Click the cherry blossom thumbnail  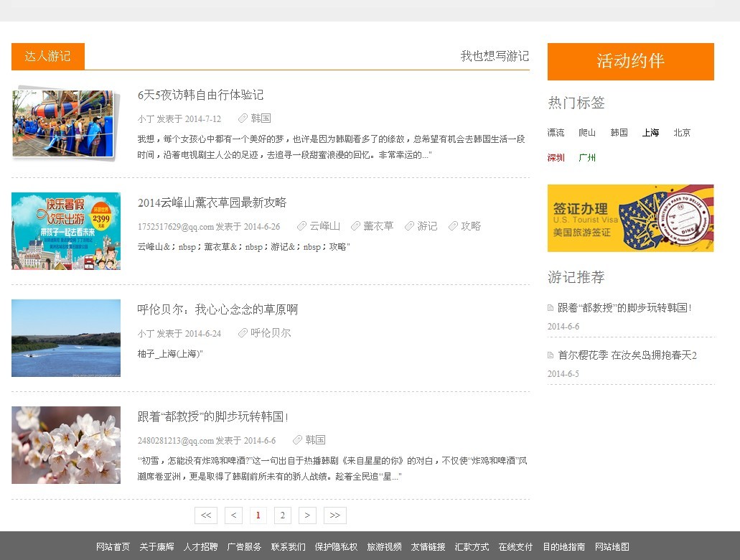point(66,445)
